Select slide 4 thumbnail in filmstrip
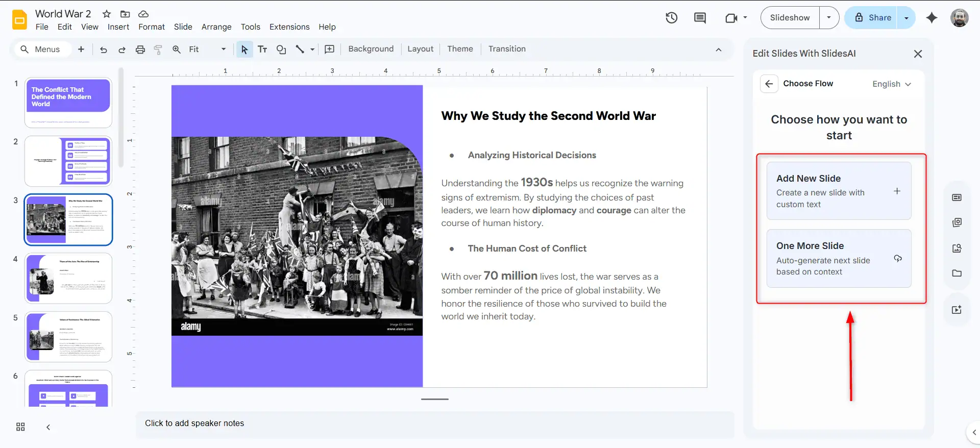This screenshot has width=980, height=448. coord(68,278)
